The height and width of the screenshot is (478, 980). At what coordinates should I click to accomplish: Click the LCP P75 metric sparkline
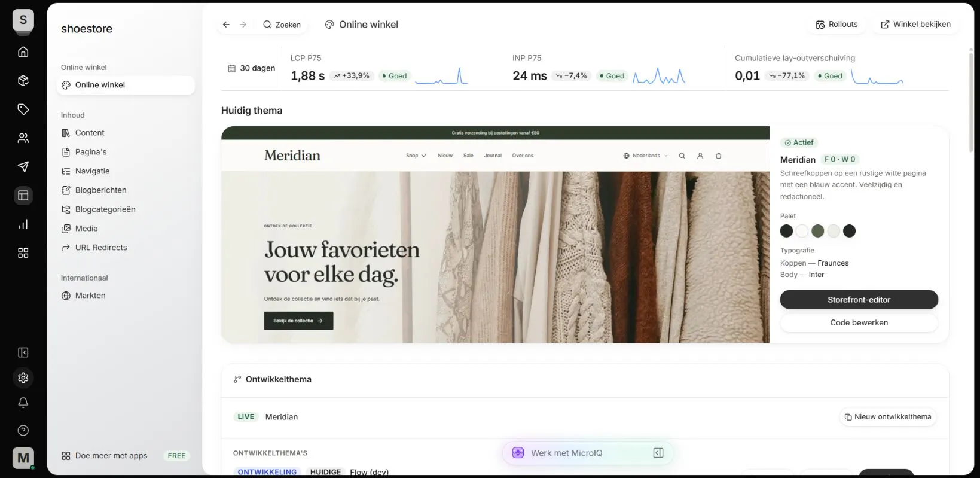pos(441,76)
